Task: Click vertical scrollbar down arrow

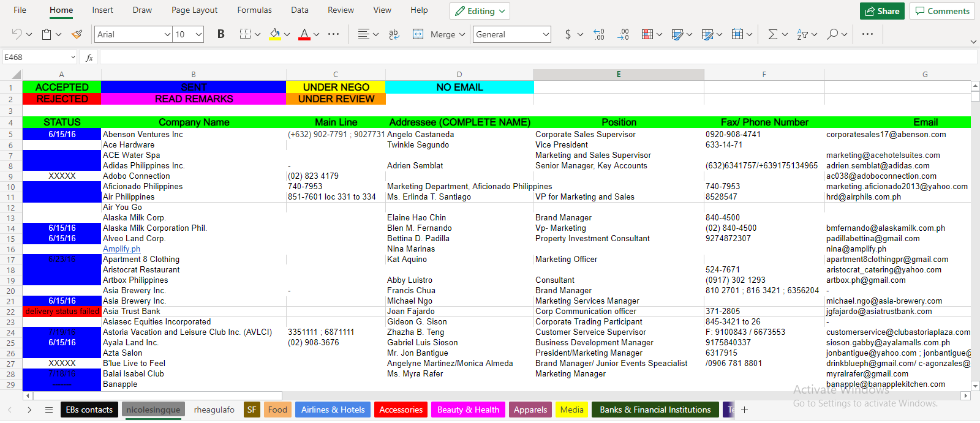Action: pos(975,386)
